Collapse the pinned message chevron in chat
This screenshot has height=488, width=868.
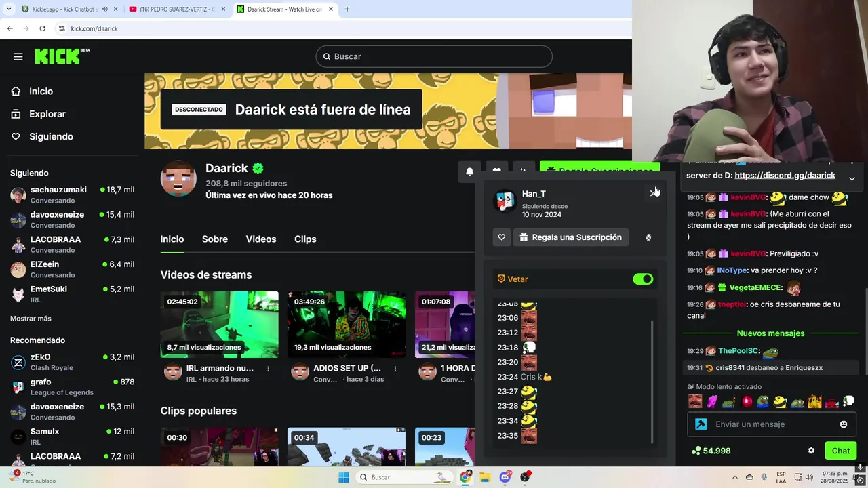click(x=852, y=178)
